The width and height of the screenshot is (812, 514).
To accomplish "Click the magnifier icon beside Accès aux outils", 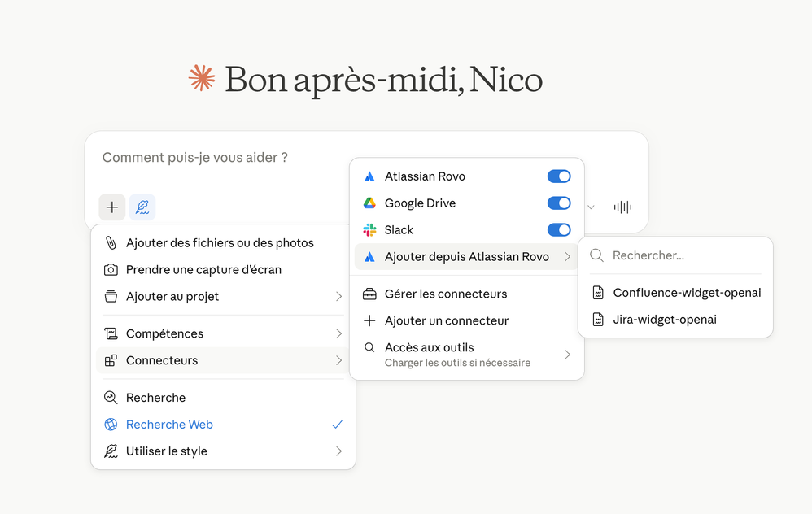I will 369,347.
